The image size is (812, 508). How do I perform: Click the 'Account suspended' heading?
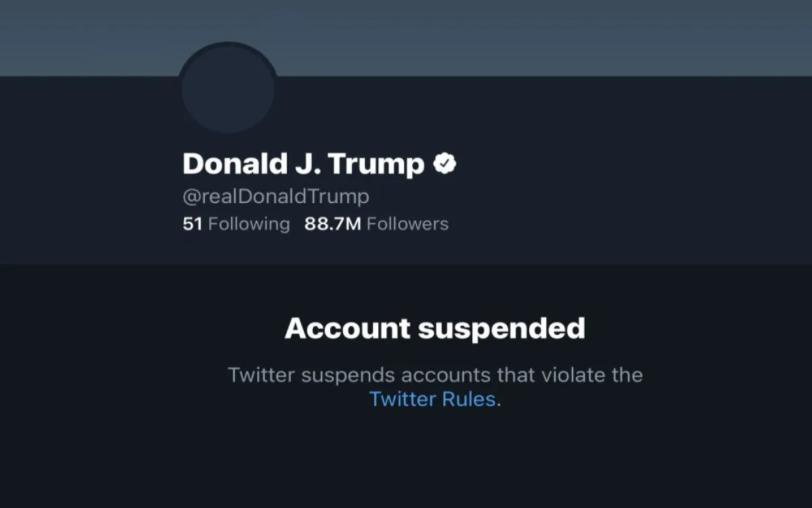pyautogui.click(x=435, y=328)
